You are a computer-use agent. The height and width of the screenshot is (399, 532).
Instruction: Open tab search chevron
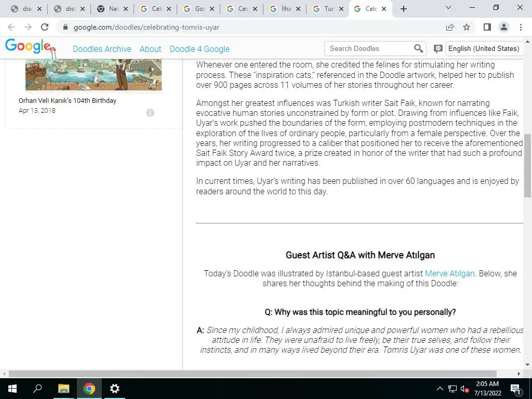pyautogui.click(x=448, y=7)
